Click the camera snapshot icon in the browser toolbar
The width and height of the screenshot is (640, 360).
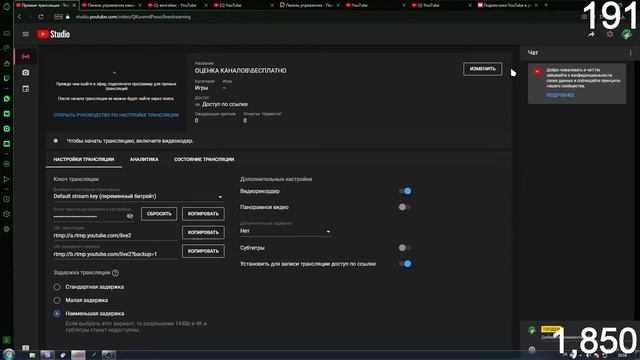click(584, 17)
